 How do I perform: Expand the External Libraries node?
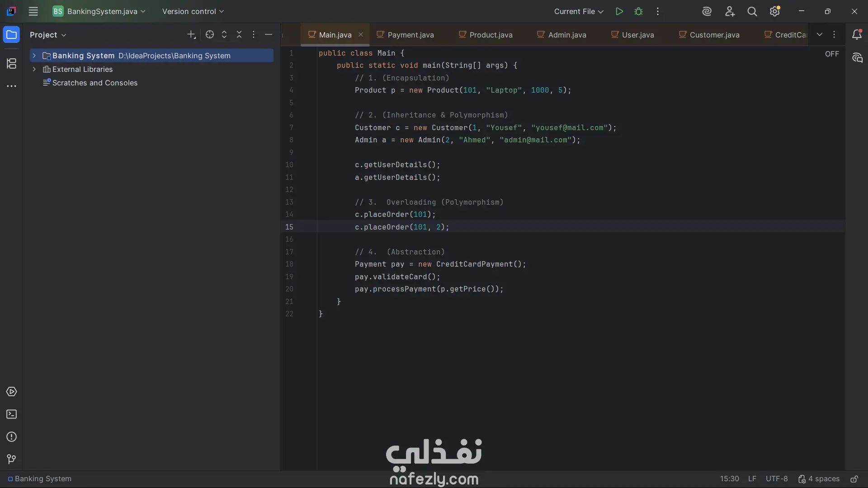[34, 69]
